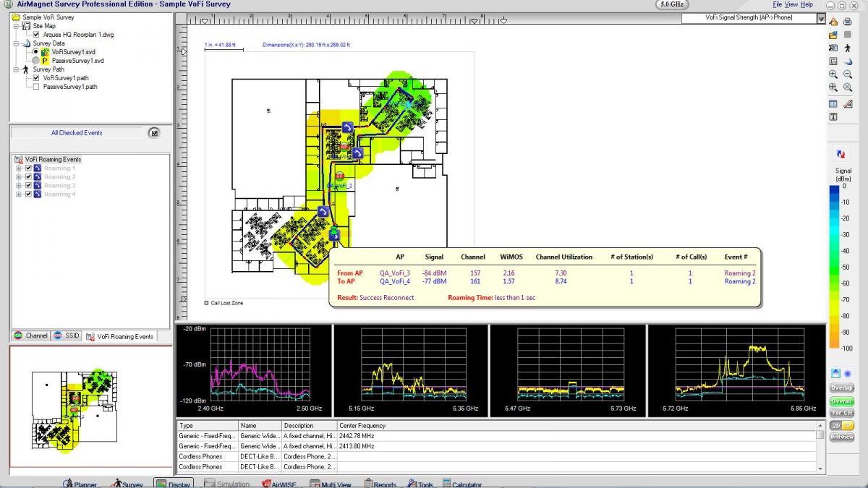
Task: Click the zoom in magnifier icon
Action: click(833, 74)
